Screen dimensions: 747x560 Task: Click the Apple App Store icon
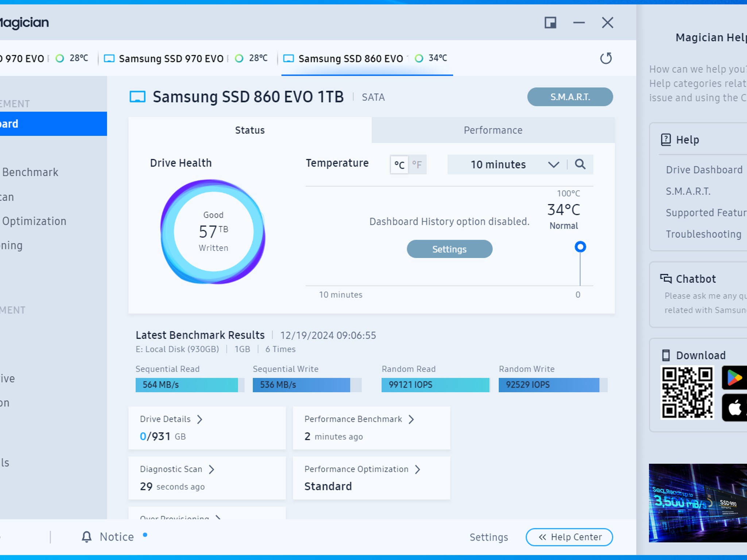pyautogui.click(x=734, y=408)
